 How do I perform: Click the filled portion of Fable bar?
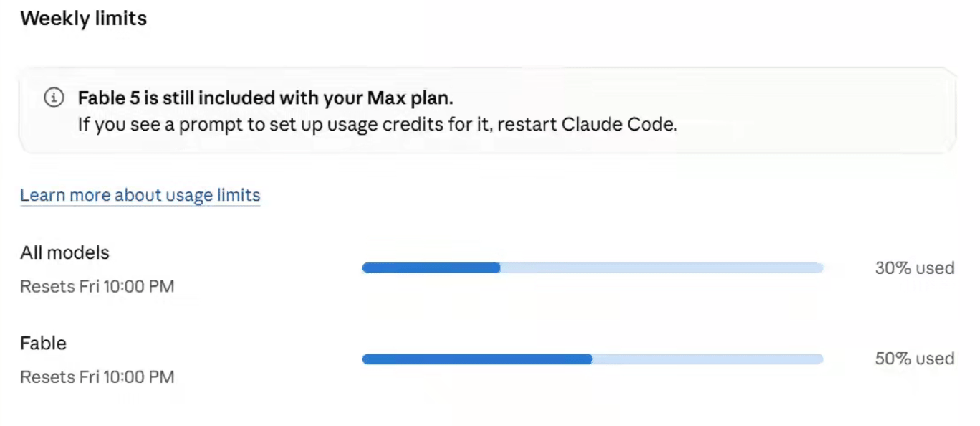click(477, 359)
